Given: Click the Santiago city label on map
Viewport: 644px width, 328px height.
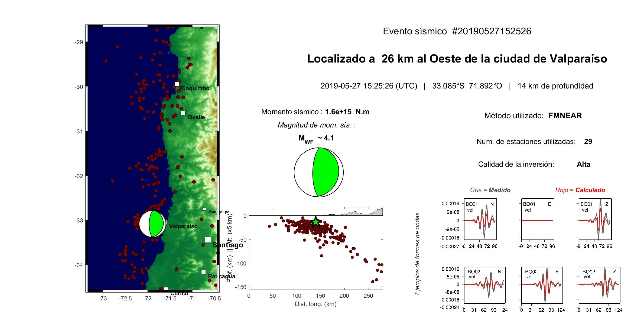Looking at the screenshot, I should 228,245.
